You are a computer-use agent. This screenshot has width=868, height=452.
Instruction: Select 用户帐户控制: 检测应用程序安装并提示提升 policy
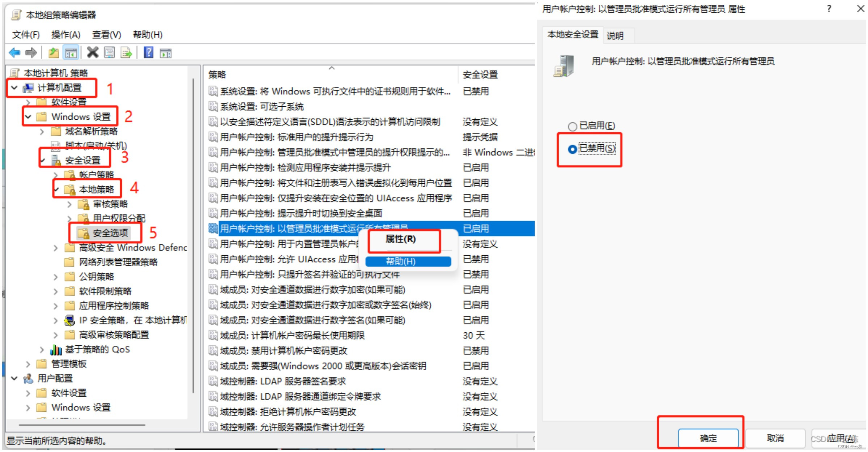[x=306, y=168]
